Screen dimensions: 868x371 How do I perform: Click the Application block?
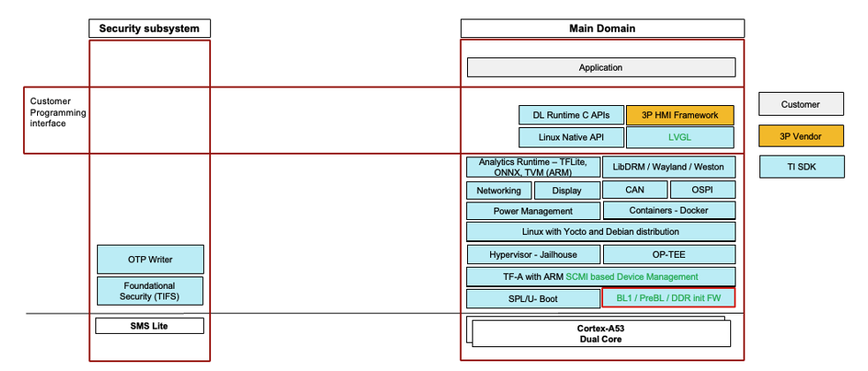click(x=600, y=67)
